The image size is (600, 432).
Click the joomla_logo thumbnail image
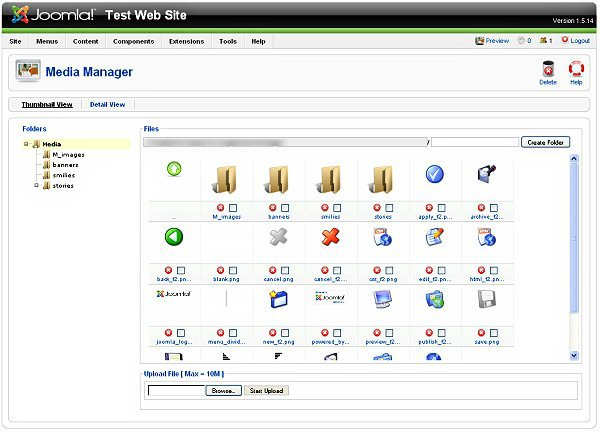point(174,294)
